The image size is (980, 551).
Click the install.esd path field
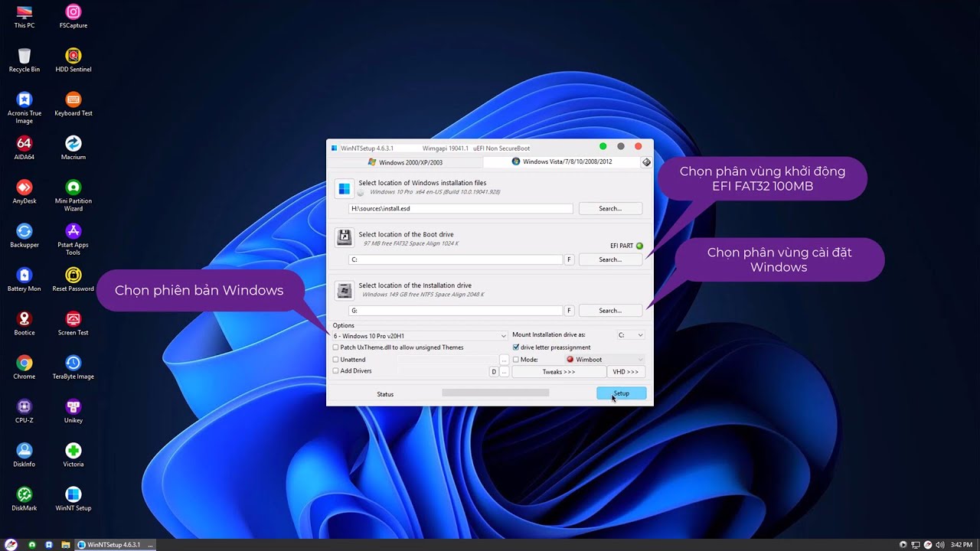pos(461,208)
